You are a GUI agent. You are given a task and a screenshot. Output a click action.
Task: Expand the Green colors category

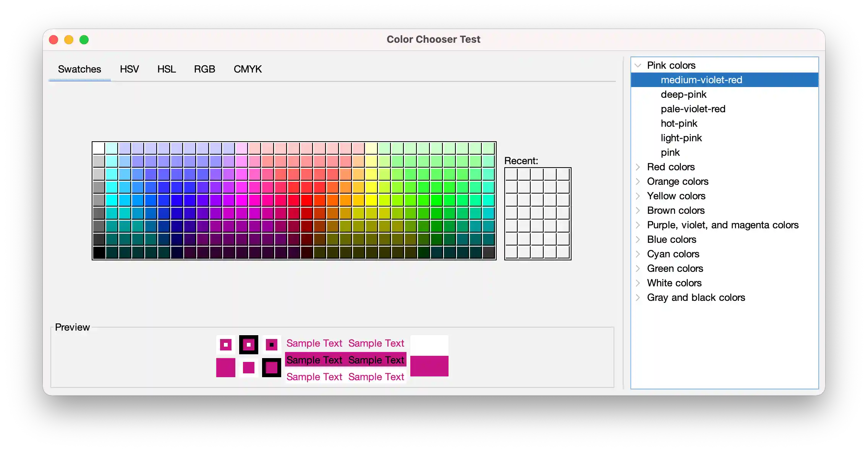638,268
